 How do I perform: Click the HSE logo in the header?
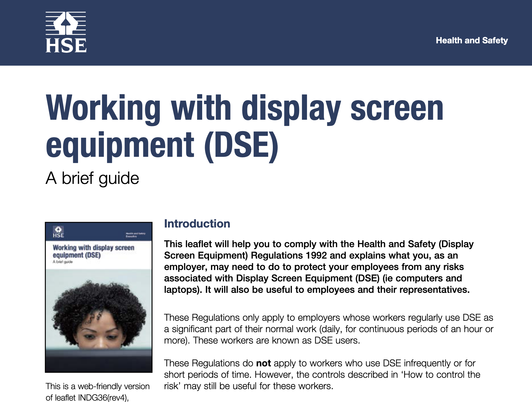click(x=66, y=32)
